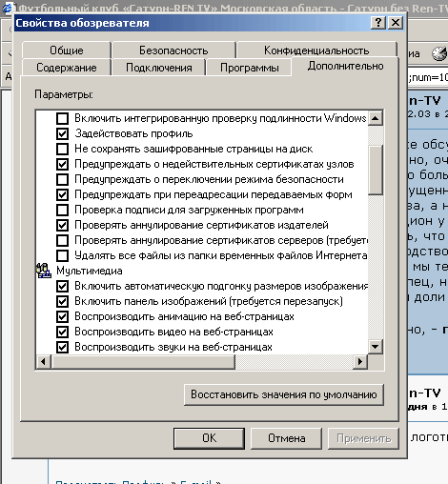The height and width of the screenshot is (484, 448).
Task: Open the Подключения tab
Action: point(159,68)
